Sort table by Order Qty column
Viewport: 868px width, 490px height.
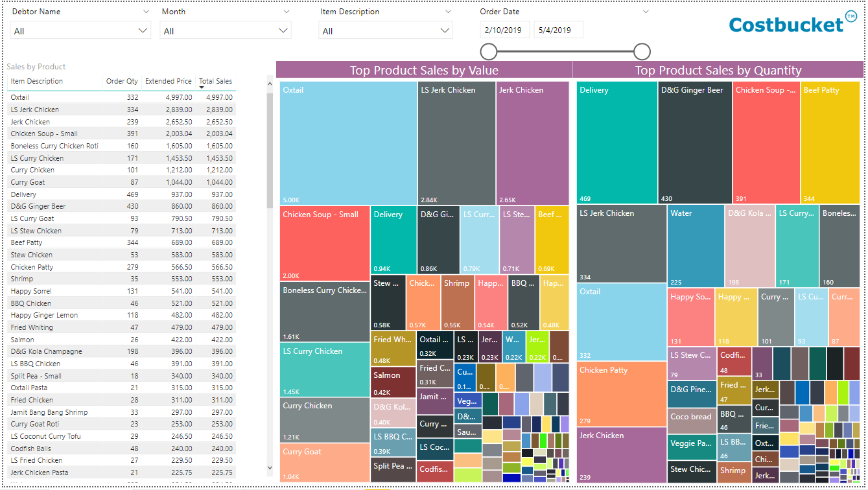[122, 82]
